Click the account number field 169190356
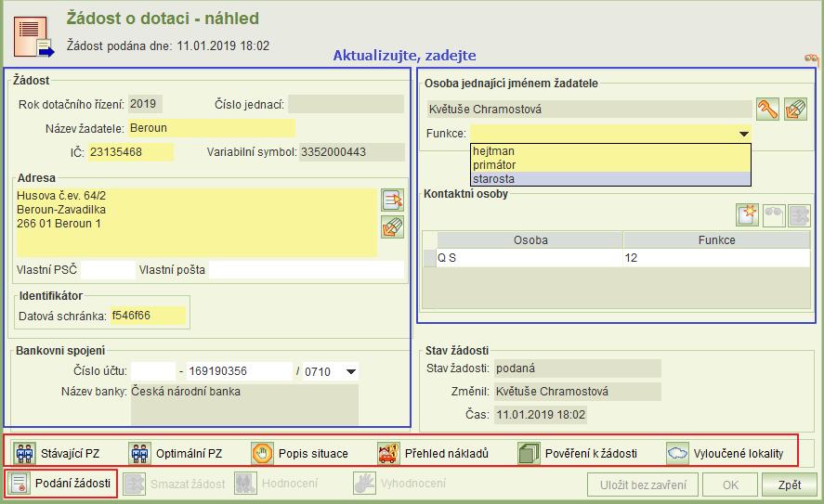This screenshot has height=504, width=824. 239,371
